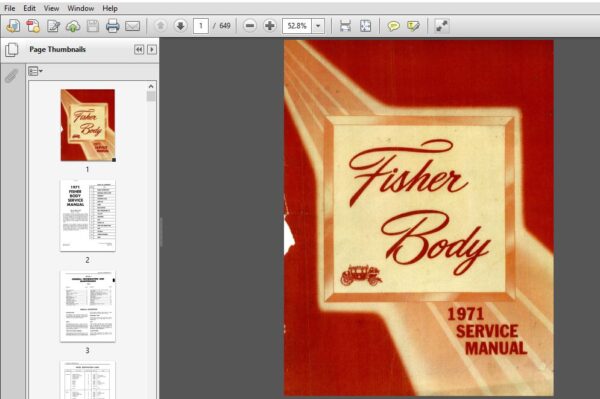Click the Save floppy disk icon
The width and height of the screenshot is (600, 399).
coord(93,26)
